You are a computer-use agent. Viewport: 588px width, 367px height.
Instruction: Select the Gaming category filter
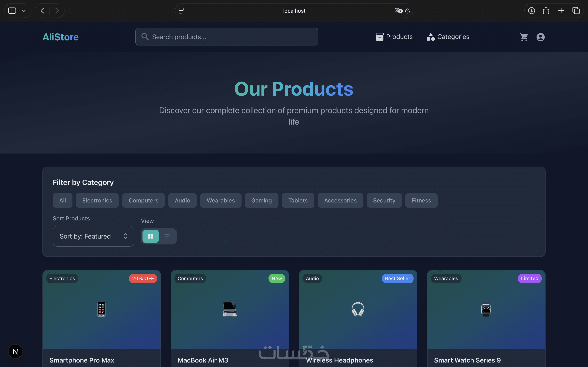(262, 200)
